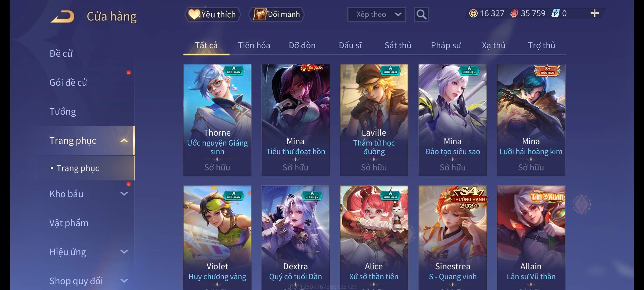Tap the floating diamond assist button
The image size is (644, 290).
[x=581, y=204]
